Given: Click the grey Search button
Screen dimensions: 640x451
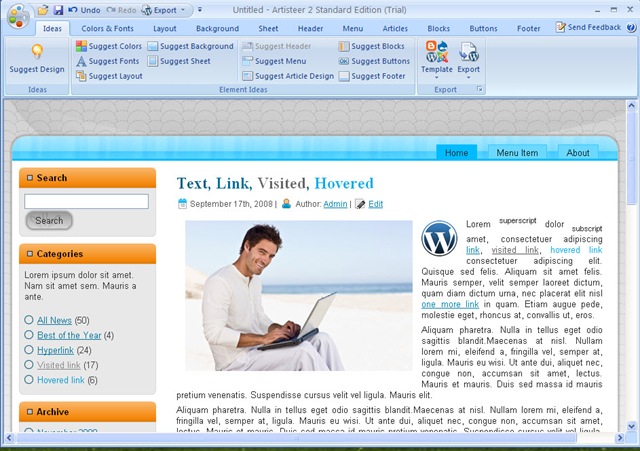Looking at the screenshot, I should (49, 220).
